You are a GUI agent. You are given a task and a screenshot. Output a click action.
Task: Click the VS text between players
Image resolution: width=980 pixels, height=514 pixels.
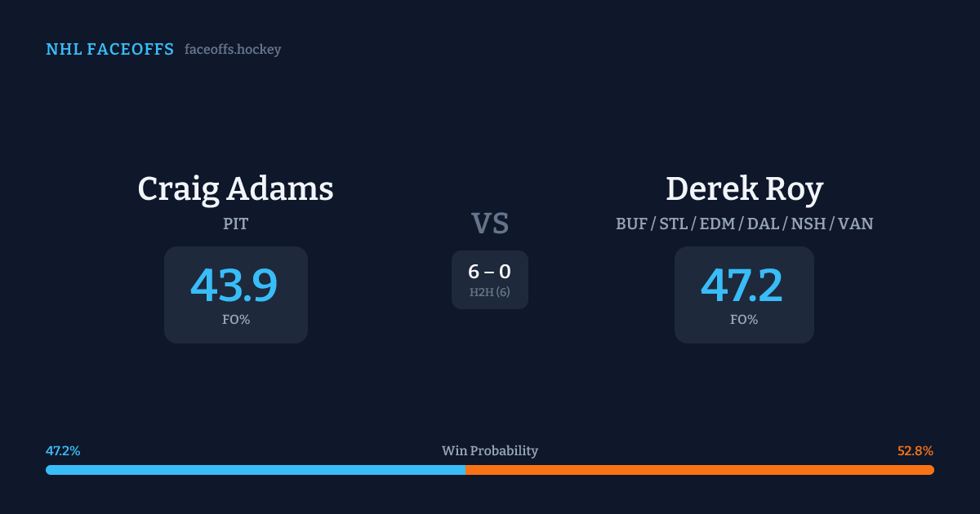490,224
